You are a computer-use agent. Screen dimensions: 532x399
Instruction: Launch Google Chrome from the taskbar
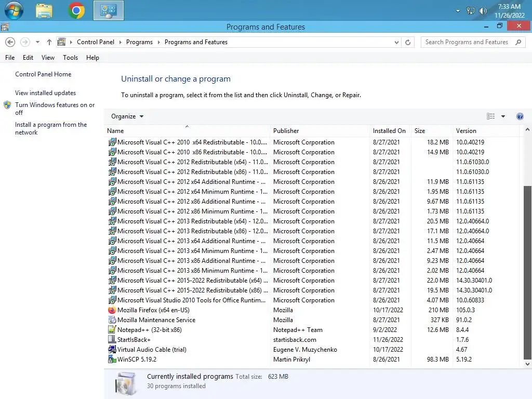(x=76, y=10)
